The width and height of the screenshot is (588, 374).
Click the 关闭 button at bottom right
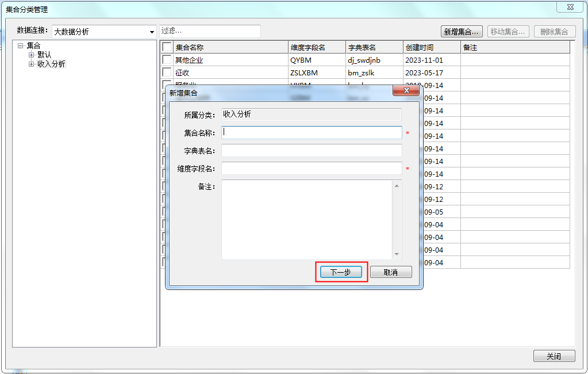click(554, 356)
